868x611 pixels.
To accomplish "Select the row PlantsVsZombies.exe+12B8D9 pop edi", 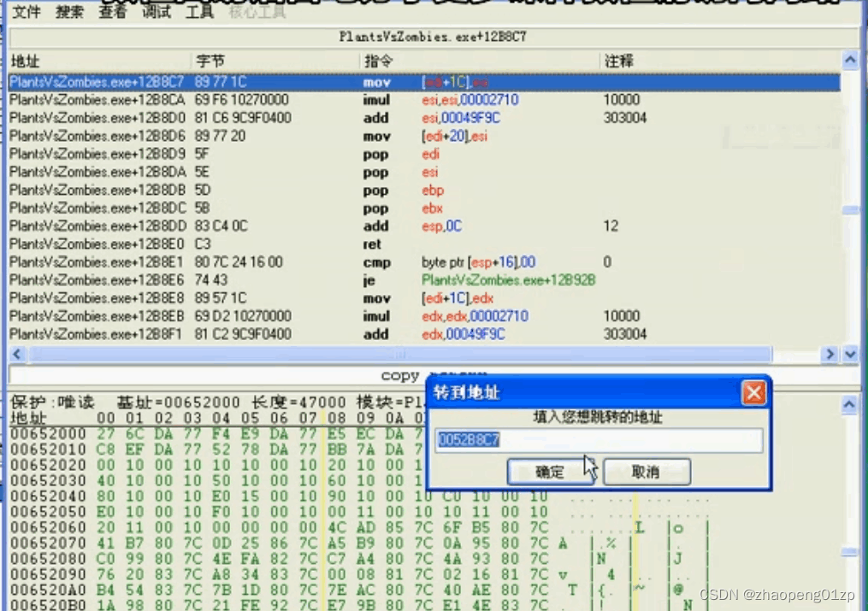I will pyautogui.click(x=424, y=155).
